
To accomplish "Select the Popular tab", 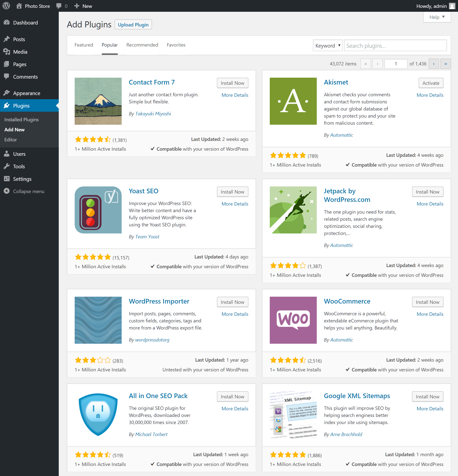I will [110, 45].
